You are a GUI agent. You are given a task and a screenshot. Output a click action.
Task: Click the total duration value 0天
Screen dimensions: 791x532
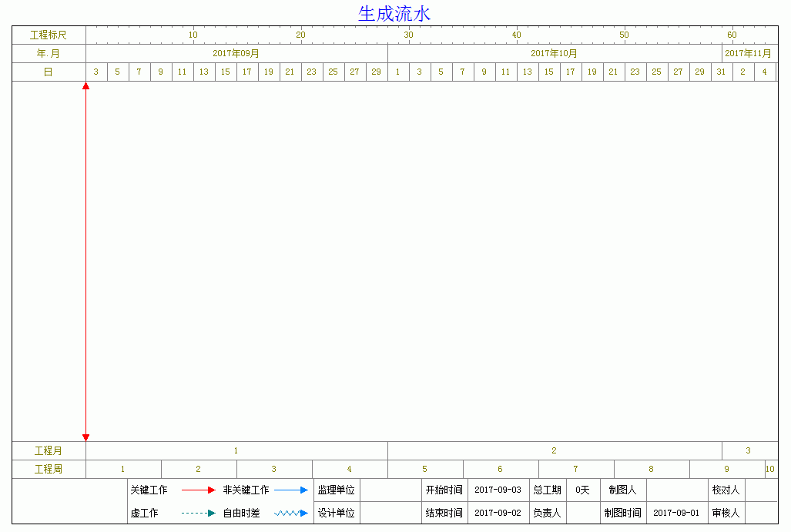pyautogui.click(x=583, y=490)
